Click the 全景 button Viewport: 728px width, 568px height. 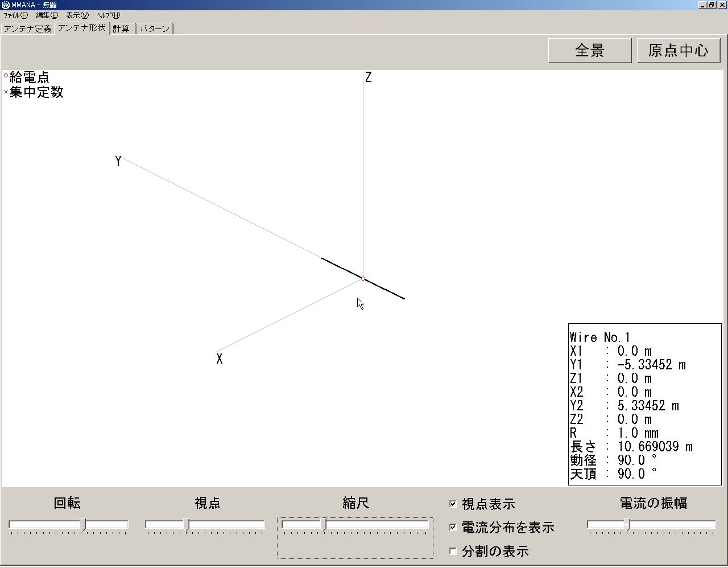tap(590, 51)
